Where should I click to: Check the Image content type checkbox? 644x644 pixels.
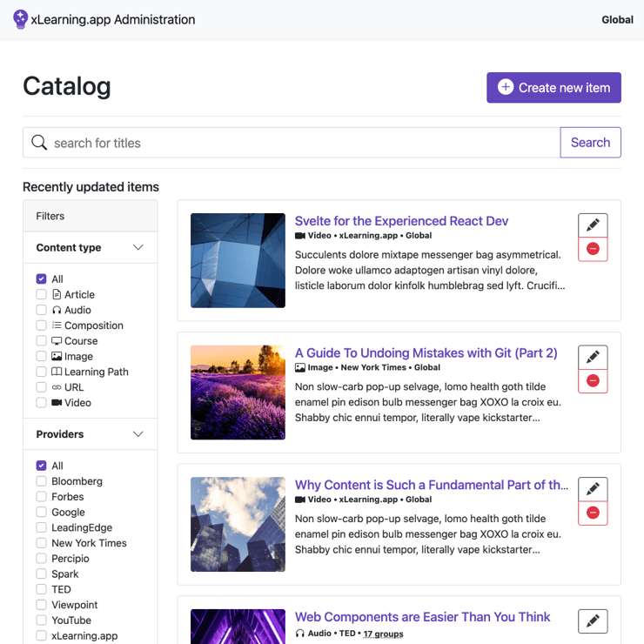[42, 356]
